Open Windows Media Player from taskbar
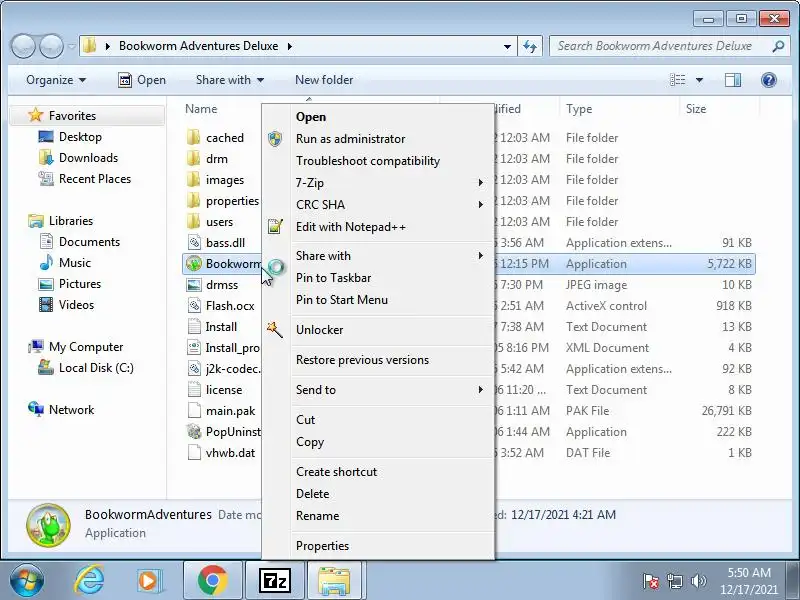Image resolution: width=800 pixels, height=600 pixels. point(148,581)
